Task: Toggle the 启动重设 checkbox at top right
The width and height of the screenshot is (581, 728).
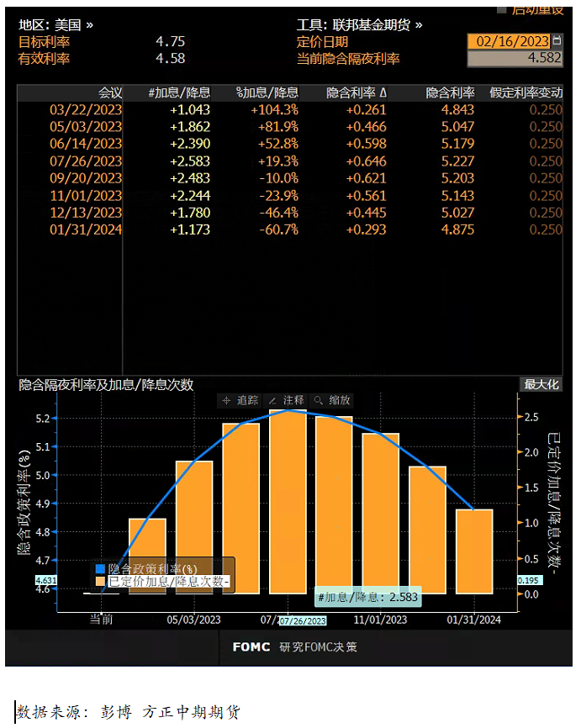Action: coord(502,8)
